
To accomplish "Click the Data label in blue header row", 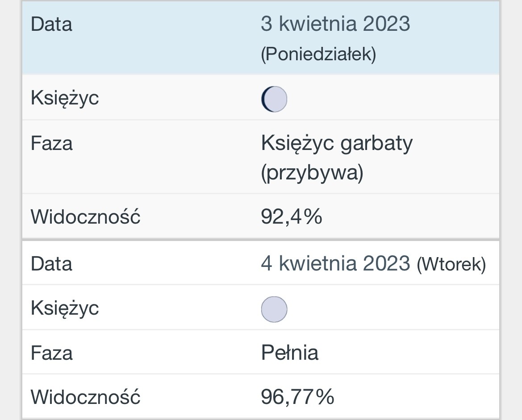I will tap(51, 24).
